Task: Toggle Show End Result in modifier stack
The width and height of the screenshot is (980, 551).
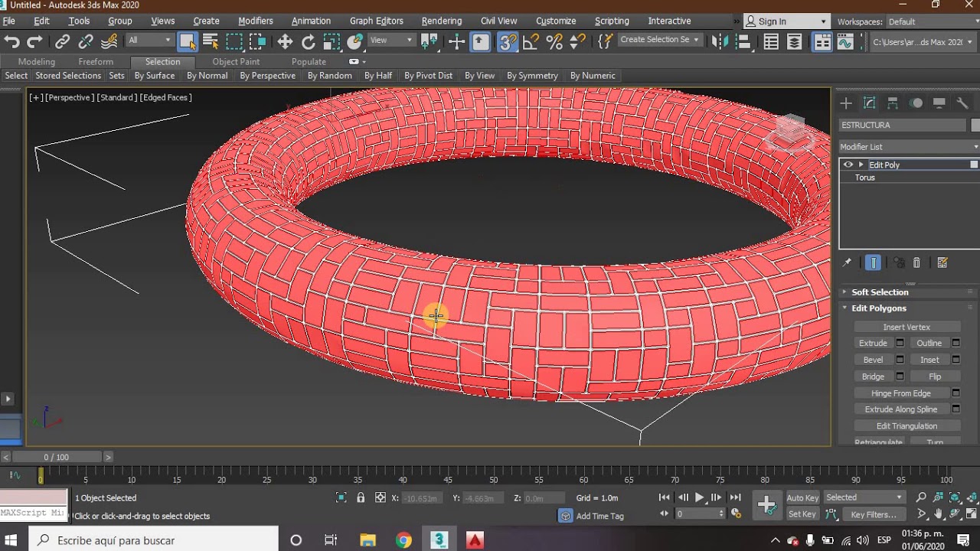Action: (873, 262)
